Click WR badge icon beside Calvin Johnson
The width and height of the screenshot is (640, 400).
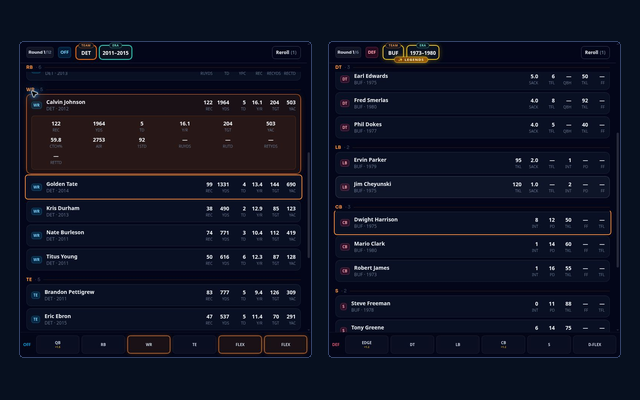point(36,105)
